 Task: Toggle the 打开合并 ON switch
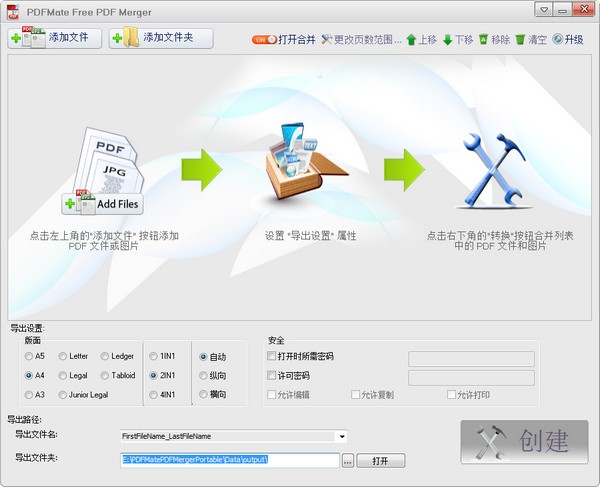264,40
